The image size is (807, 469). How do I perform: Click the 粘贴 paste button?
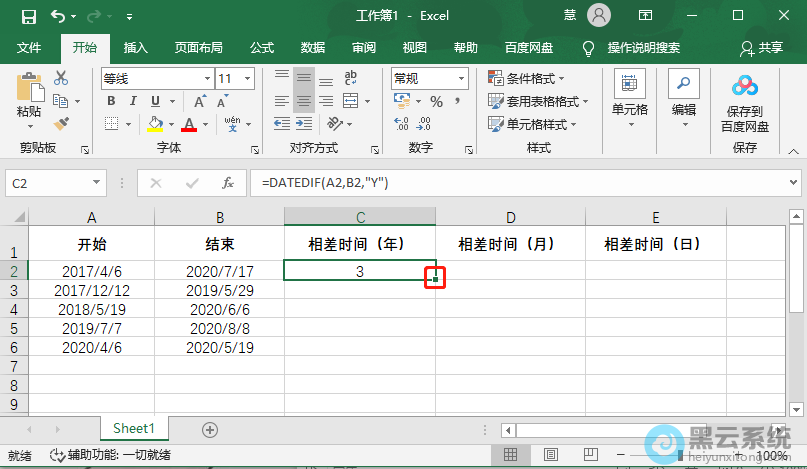coord(29,100)
